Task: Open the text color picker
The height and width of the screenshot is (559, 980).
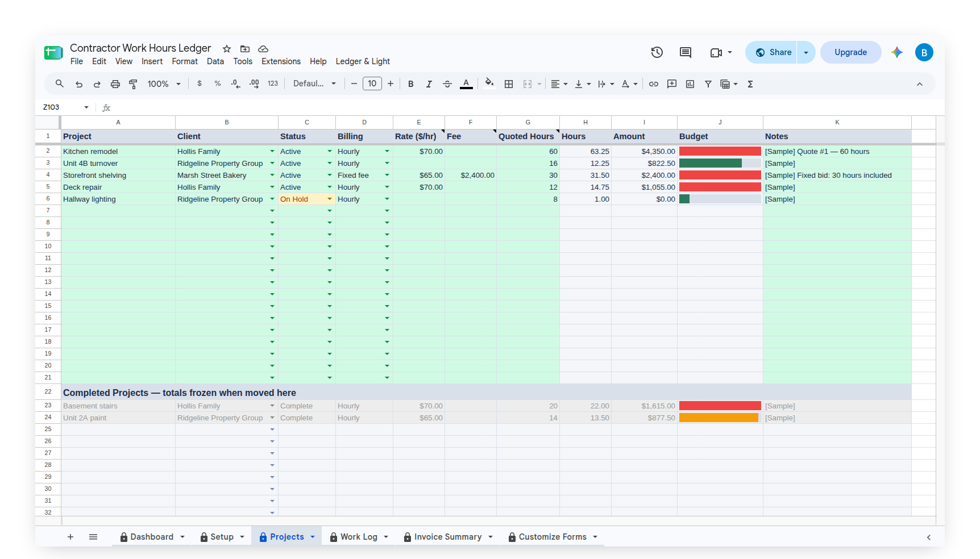Action: click(466, 84)
